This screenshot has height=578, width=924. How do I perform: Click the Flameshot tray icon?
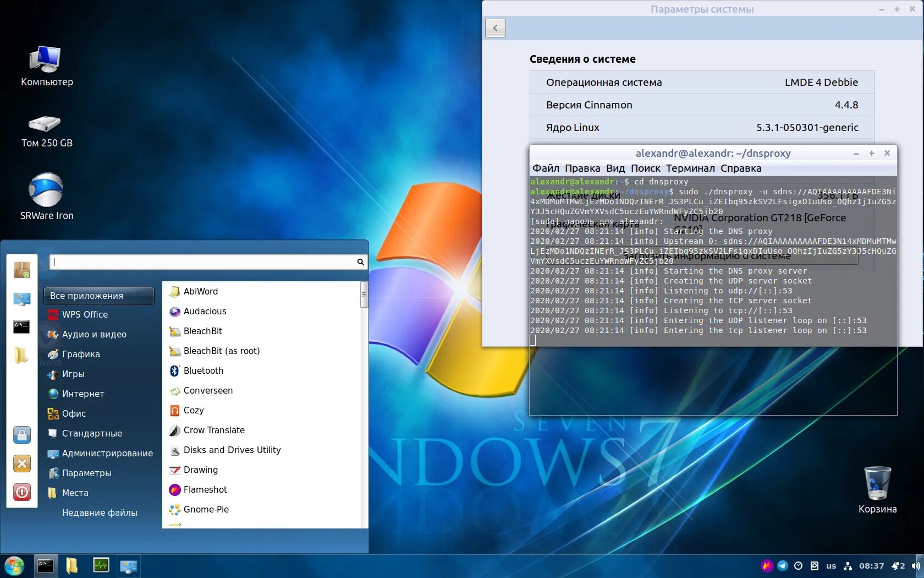click(x=767, y=566)
